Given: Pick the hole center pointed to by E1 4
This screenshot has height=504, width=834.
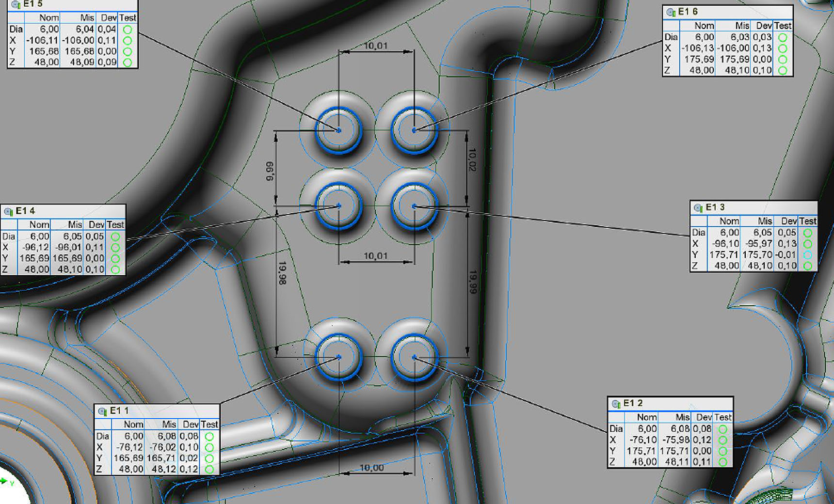Looking at the screenshot, I should click(x=338, y=206).
